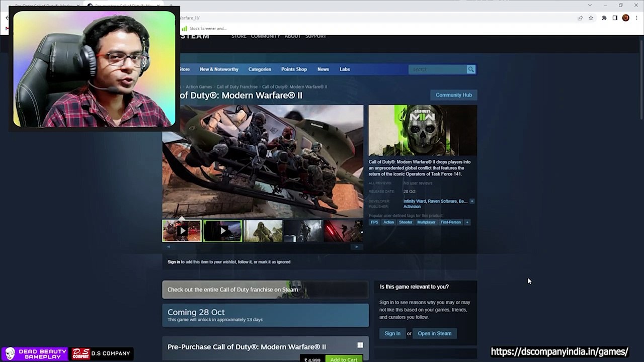Screen dimensions: 644x362
Task: Open the Categories menu
Action: click(260, 69)
